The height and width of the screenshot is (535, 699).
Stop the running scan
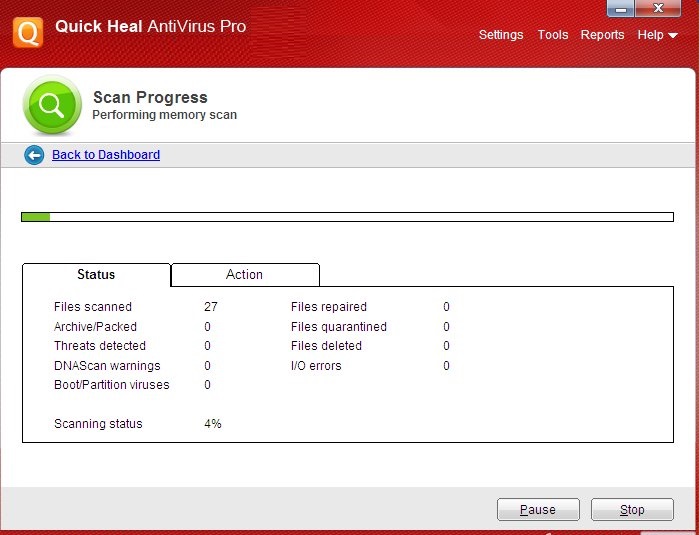click(x=632, y=510)
